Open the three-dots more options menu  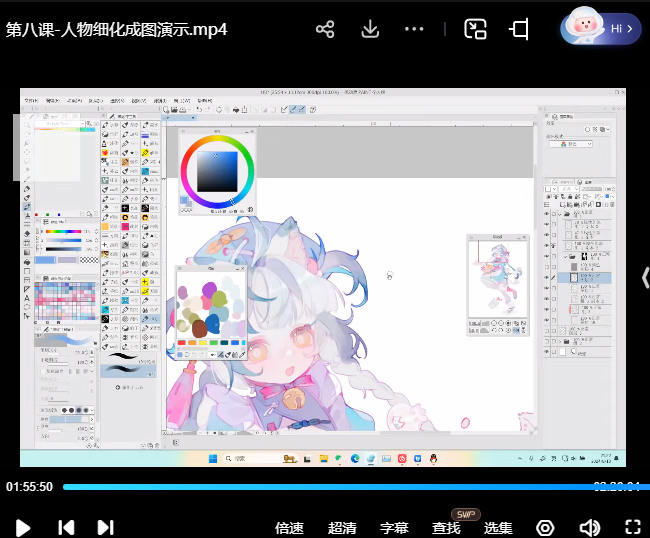pos(414,29)
